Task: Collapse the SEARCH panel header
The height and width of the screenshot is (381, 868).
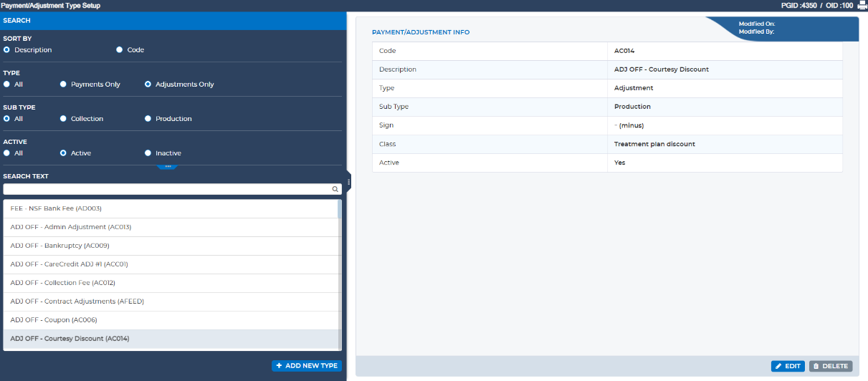Action: (173, 21)
